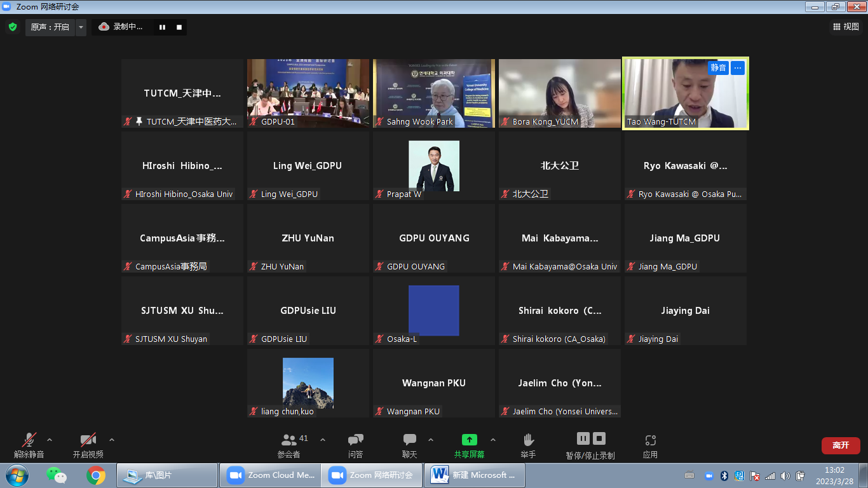The height and width of the screenshot is (488, 868).
Task: Click the blue Mute (静音) button
Action: coord(718,68)
